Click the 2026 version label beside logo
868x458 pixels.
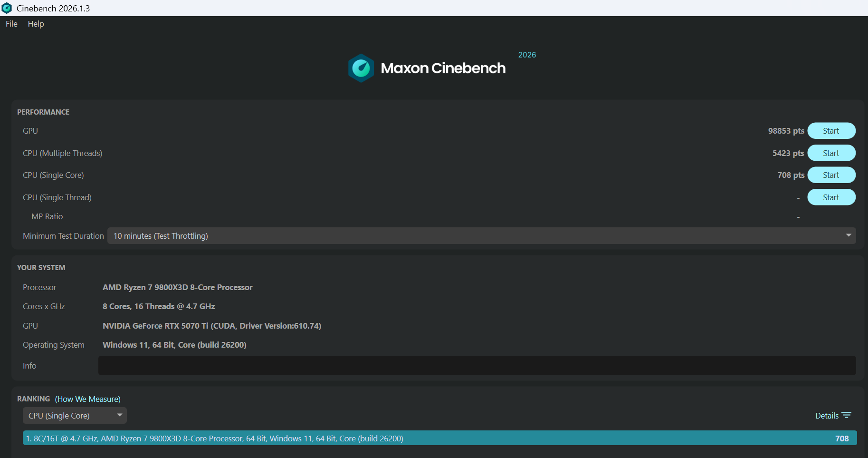(527, 55)
